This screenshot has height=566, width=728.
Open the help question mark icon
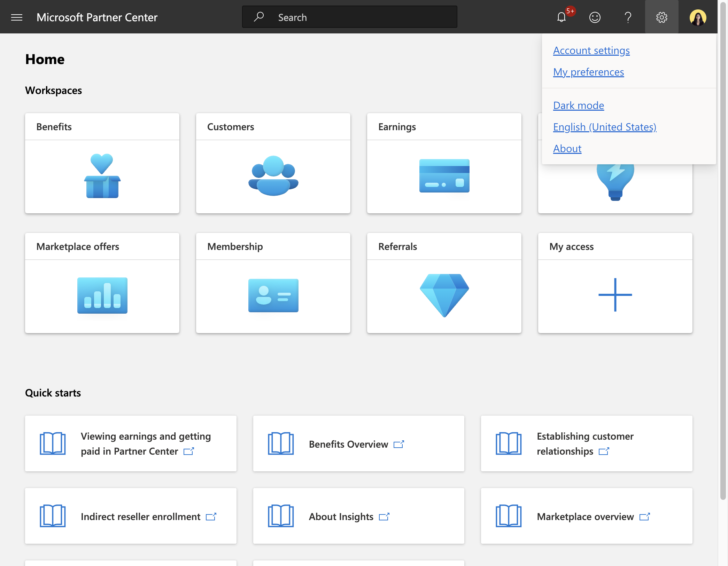tap(628, 17)
